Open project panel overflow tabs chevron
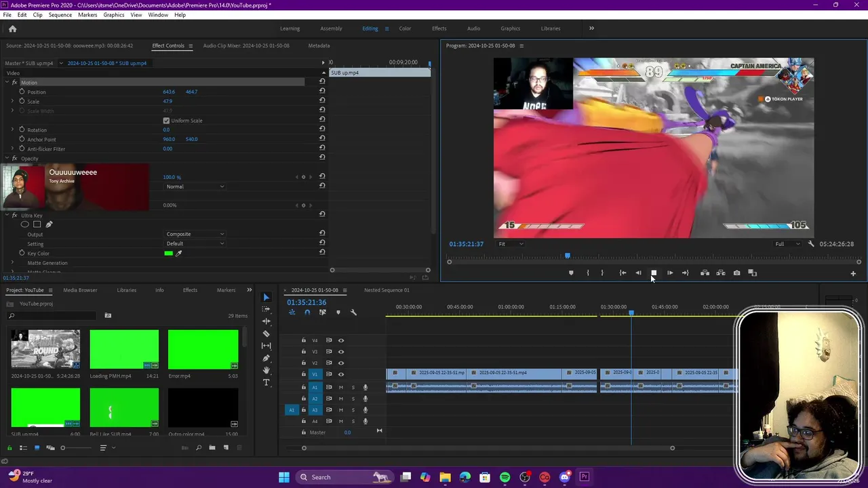Viewport: 868px width, 488px height. [249, 290]
